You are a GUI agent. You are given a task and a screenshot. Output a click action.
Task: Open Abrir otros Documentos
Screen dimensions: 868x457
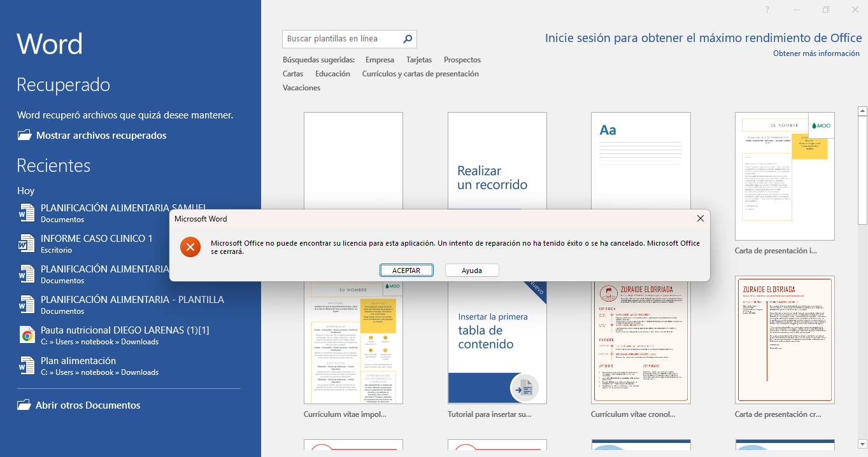point(88,405)
